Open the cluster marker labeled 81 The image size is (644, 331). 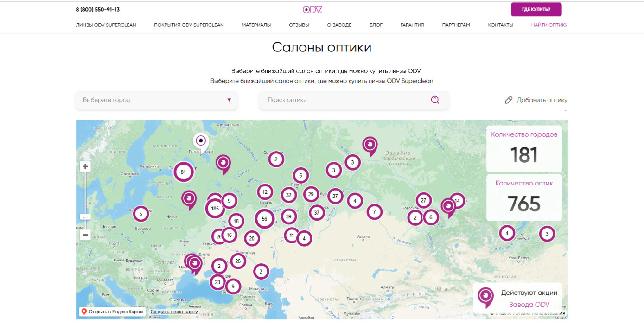(x=183, y=172)
